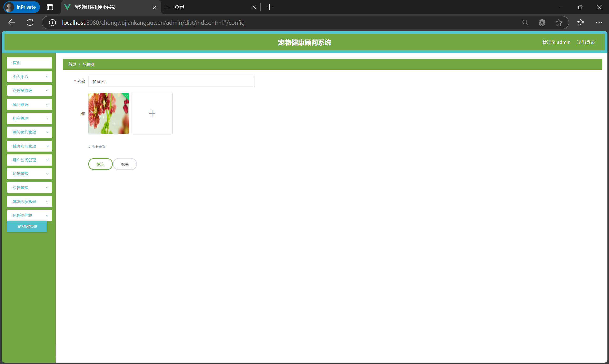Open new tab with plus button
The height and width of the screenshot is (364, 609).
[269, 7]
